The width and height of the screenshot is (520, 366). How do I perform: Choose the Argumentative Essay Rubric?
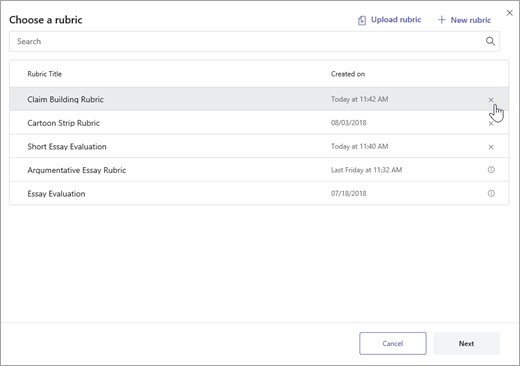(259, 170)
